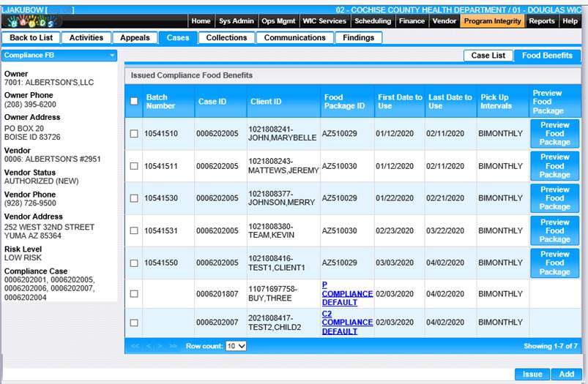Screen dimensions: 588x384
Task: Click date 03/22/2020 in TEAM,KEVIN row
Action: click(x=445, y=231)
